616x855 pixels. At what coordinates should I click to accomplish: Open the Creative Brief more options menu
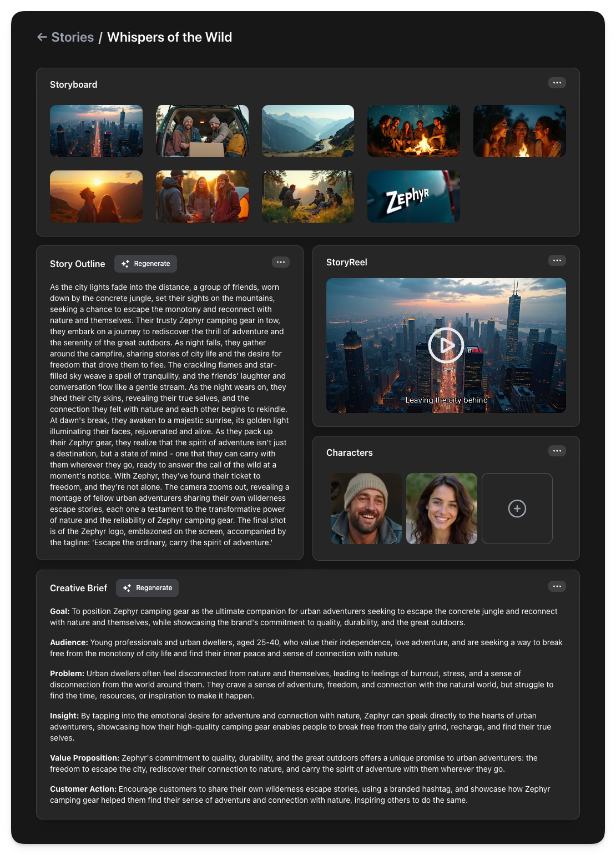[x=557, y=586]
